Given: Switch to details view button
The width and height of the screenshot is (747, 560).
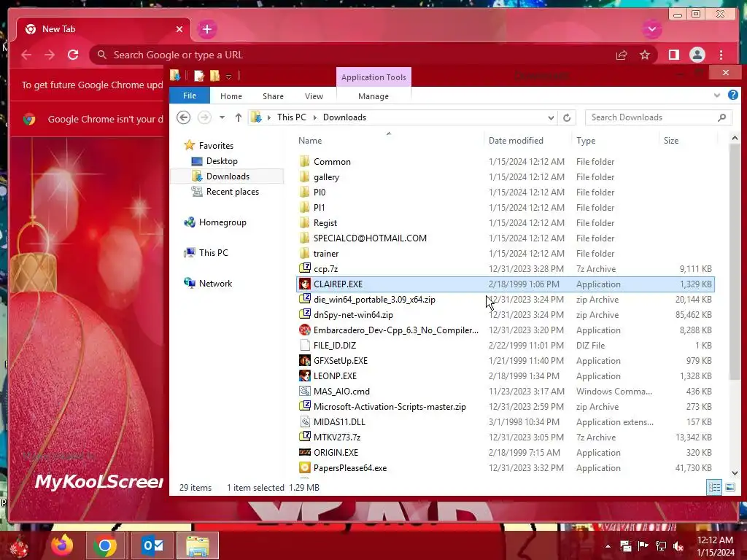Looking at the screenshot, I should coord(714,487).
